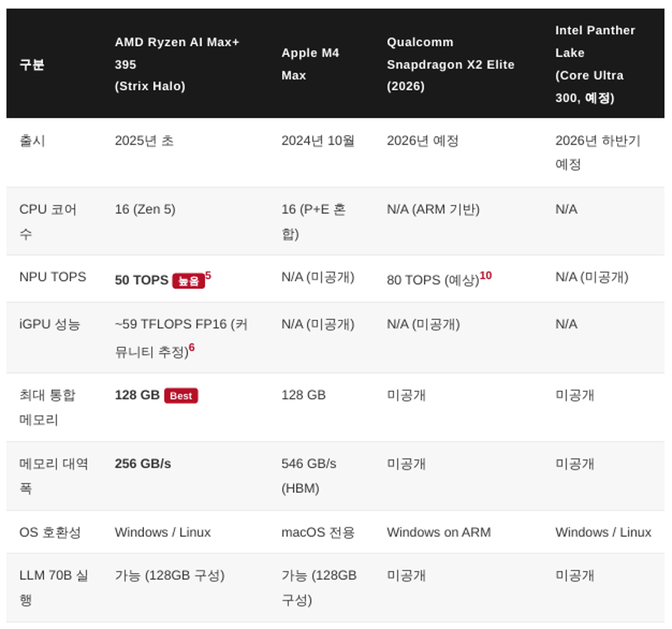The width and height of the screenshot is (672, 629).
Task: Click the red 높음 badge
Action: (x=189, y=280)
